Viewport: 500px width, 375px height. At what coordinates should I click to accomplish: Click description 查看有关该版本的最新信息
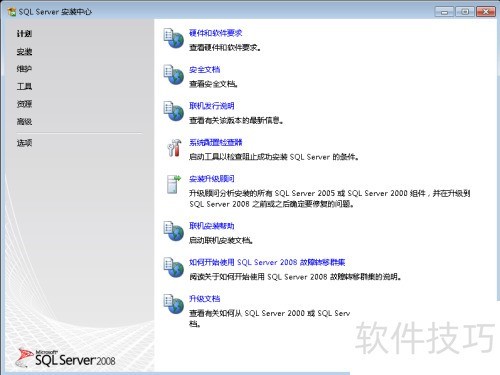click(236, 120)
